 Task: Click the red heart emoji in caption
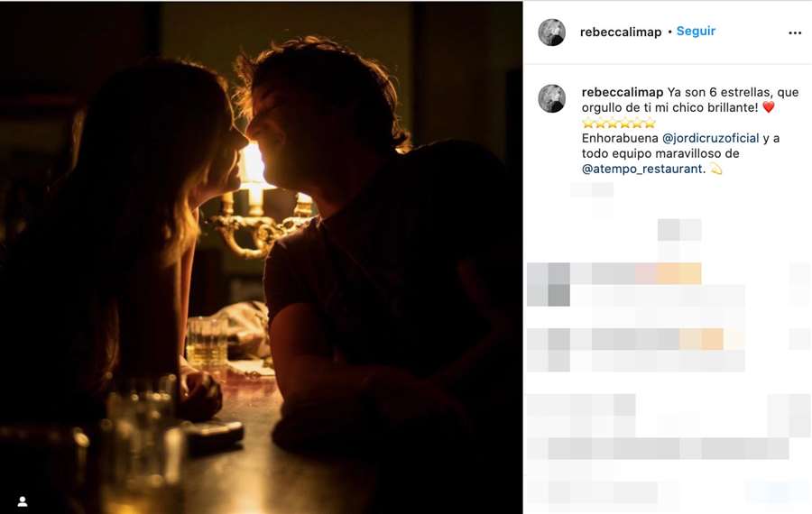pyautogui.click(x=769, y=107)
